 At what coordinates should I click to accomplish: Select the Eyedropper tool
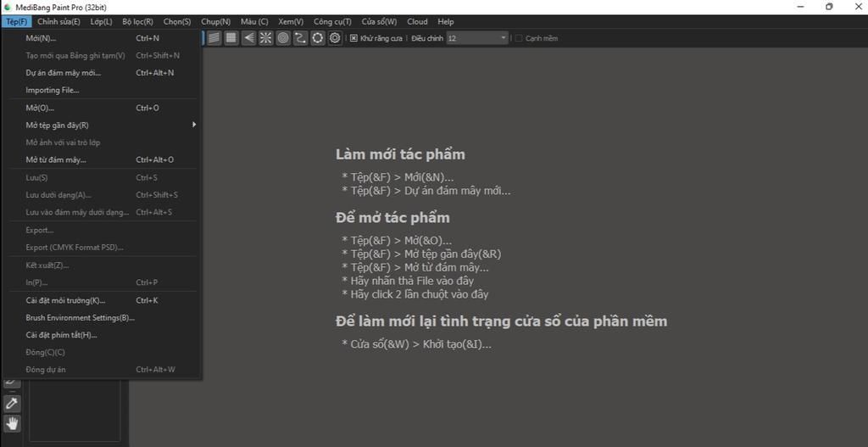tap(12, 404)
